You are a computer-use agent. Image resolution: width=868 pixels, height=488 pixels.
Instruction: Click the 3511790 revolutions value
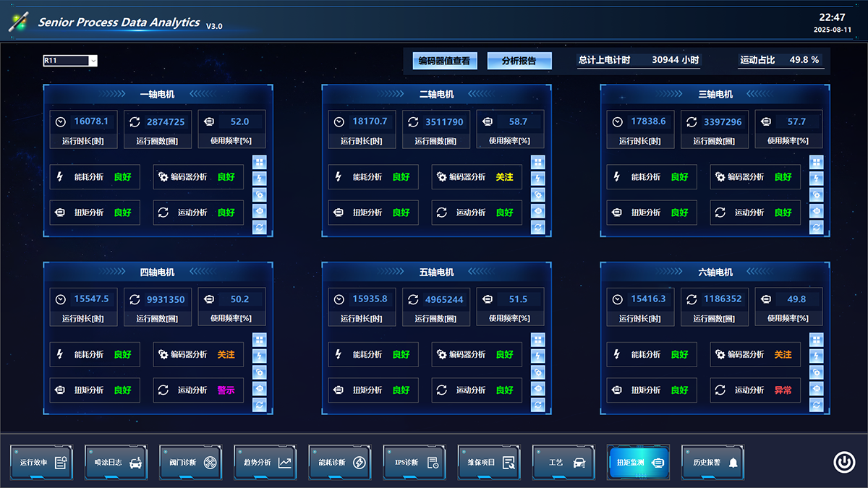pyautogui.click(x=444, y=122)
